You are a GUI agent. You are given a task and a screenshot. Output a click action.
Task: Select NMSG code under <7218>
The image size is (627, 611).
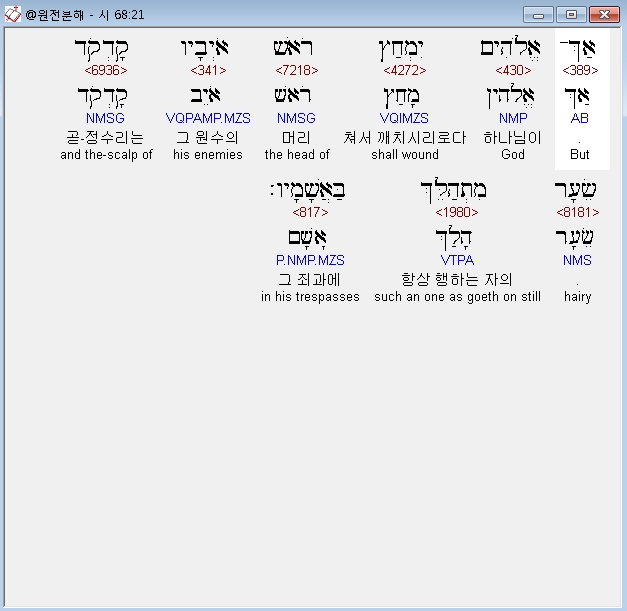pos(296,118)
